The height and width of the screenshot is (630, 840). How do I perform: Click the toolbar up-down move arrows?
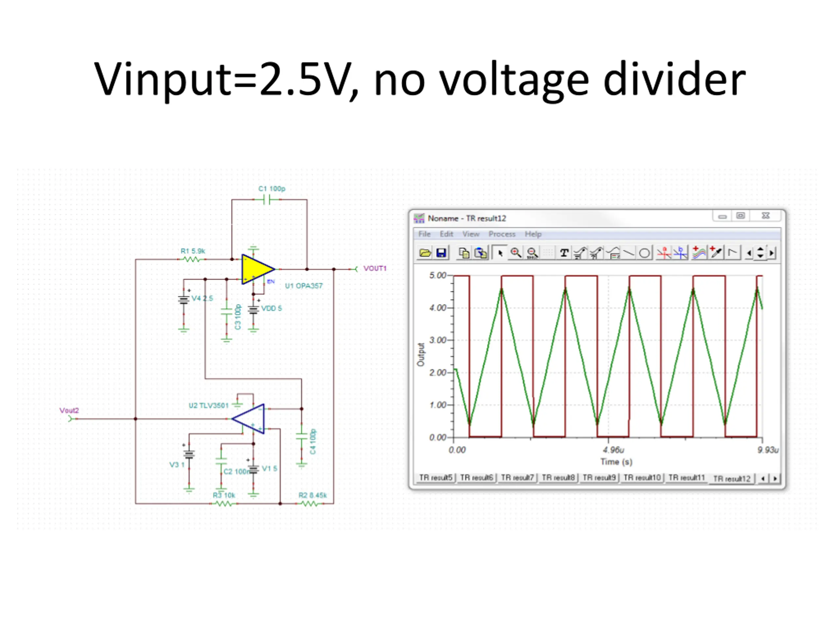pyautogui.click(x=760, y=253)
